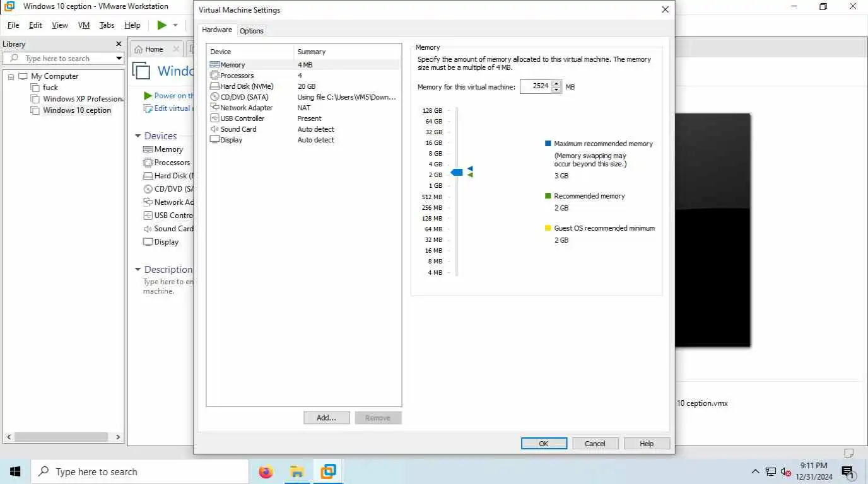Image resolution: width=868 pixels, height=484 pixels.
Task: Select the Display device in settings list
Action: tap(304, 140)
